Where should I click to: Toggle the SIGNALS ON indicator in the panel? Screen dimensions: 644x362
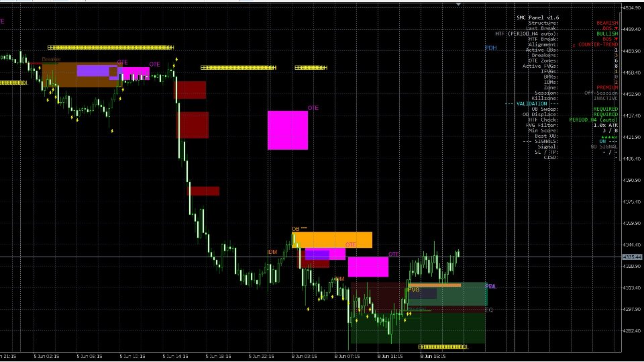[602, 142]
